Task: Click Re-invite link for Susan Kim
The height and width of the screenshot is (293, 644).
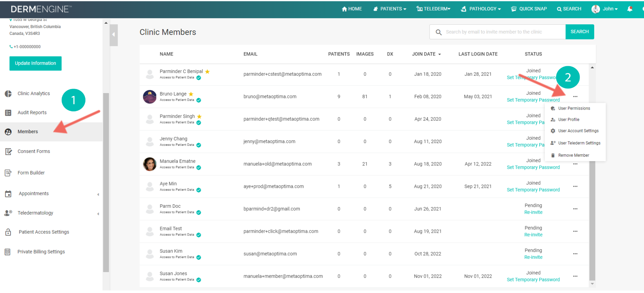Action: click(x=533, y=257)
